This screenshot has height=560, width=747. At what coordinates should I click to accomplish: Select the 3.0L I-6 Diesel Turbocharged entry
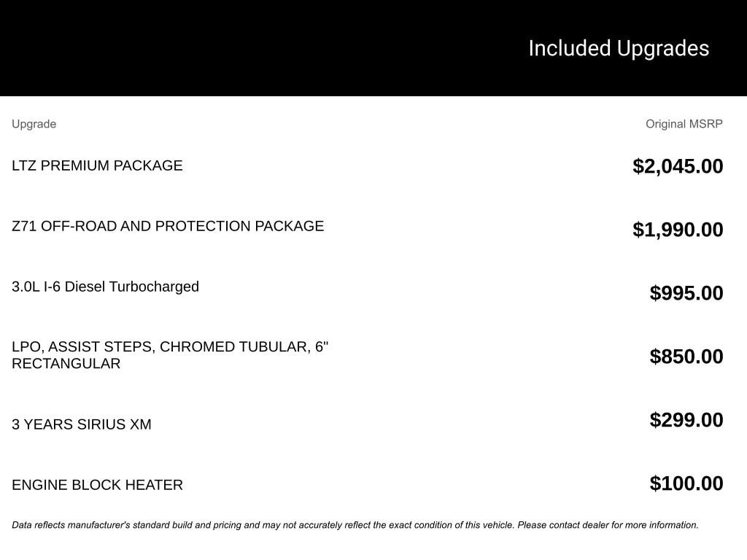pos(105,287)
